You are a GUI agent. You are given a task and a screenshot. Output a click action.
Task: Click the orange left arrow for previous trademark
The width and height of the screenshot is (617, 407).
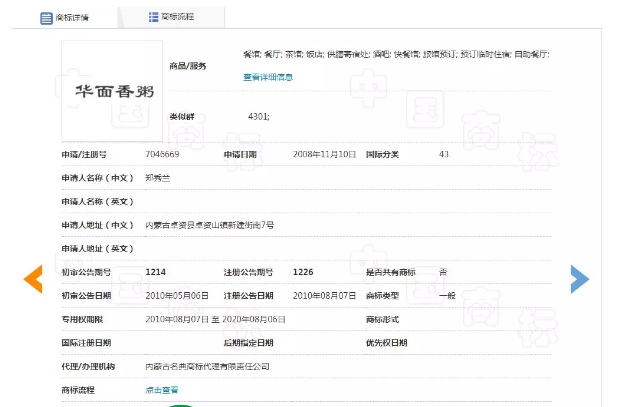33,279
